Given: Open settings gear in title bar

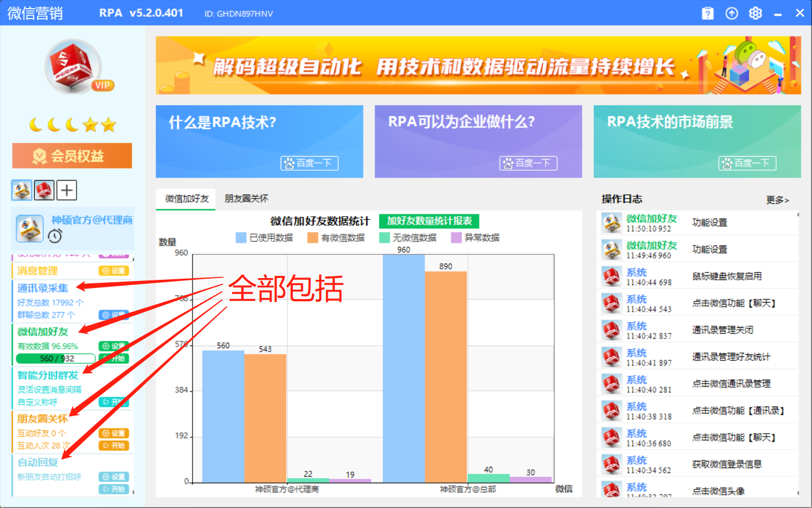Looking at the screenshot, I should point(755,13).
